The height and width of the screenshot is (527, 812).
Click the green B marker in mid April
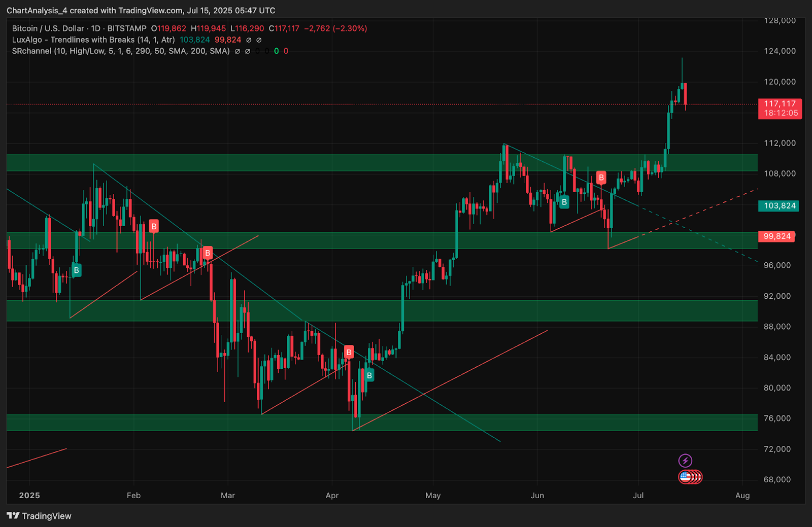pos(369,375)
